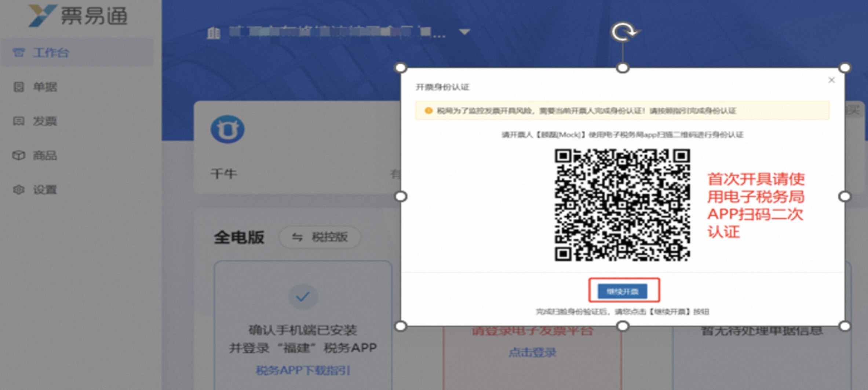
Task: Click the orange warning icon in the notice bar
Action: pos(428,111)
